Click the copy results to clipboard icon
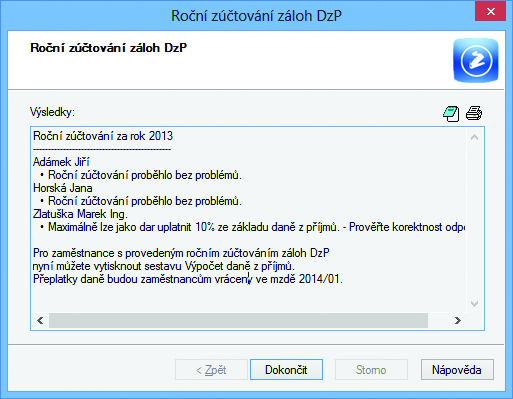 pyautogui.click(x=451, y=114)
